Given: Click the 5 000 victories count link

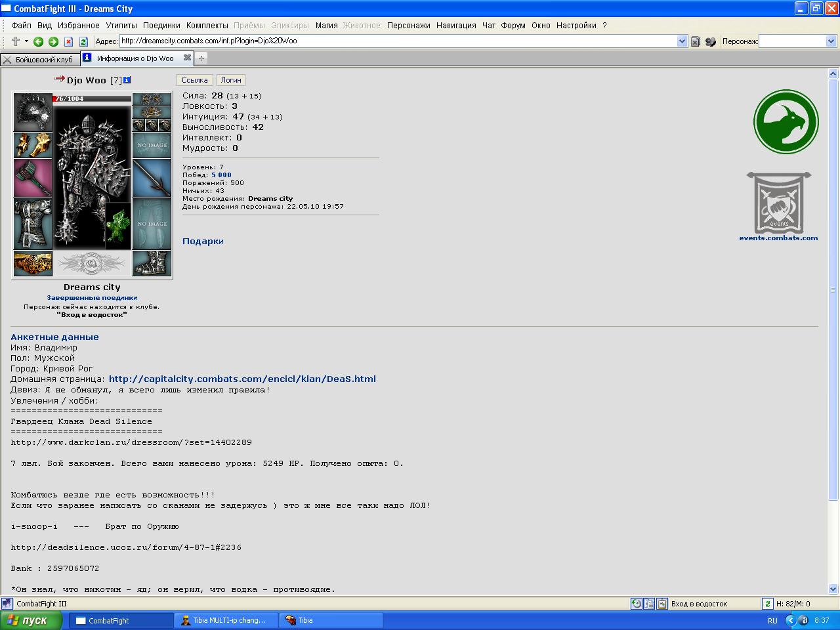Looking at the screenshot, I should click(x=221, y=175).
